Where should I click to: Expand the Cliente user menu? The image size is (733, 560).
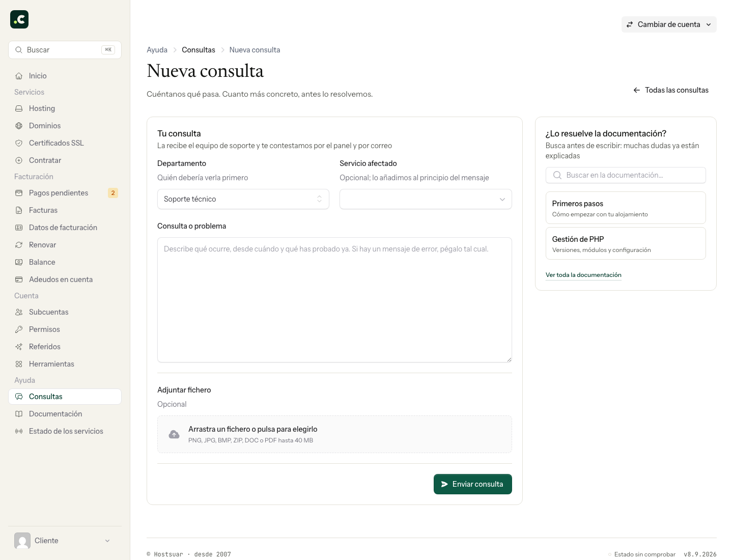(65, 541)
